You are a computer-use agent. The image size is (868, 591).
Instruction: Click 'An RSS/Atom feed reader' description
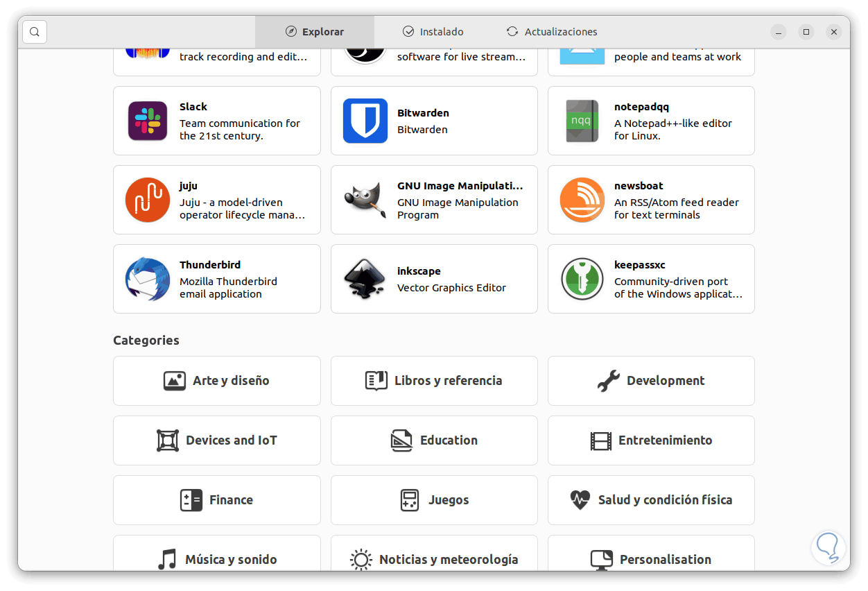pyautogui.click(x=677, y=203)
